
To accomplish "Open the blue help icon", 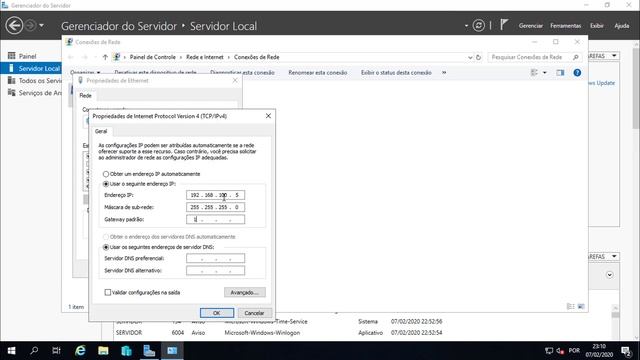I will (x=577, y=73).
